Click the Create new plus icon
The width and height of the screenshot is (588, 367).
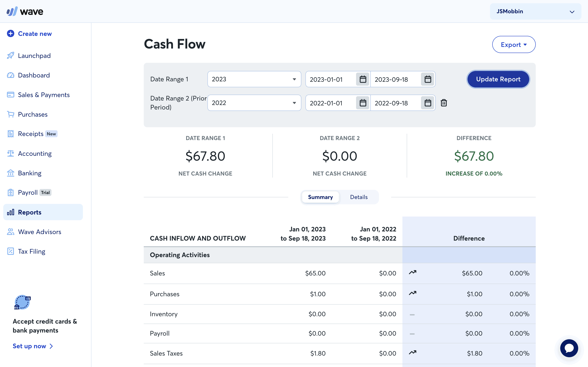pyautogui.click(x=10, y=33)
